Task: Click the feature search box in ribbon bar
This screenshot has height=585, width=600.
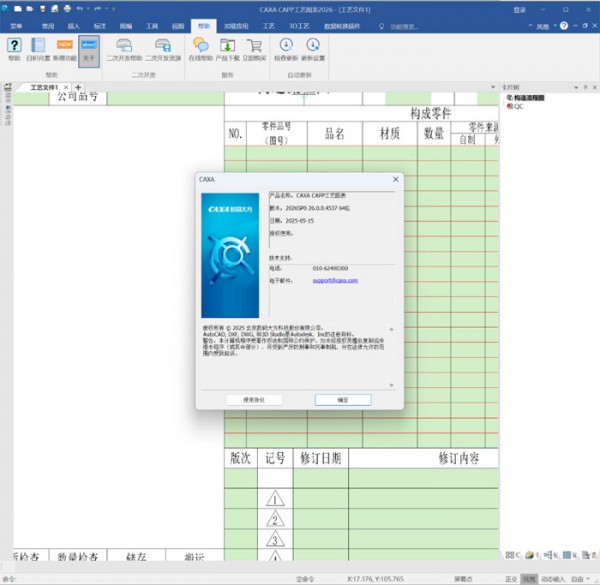Action: [403, 26]
